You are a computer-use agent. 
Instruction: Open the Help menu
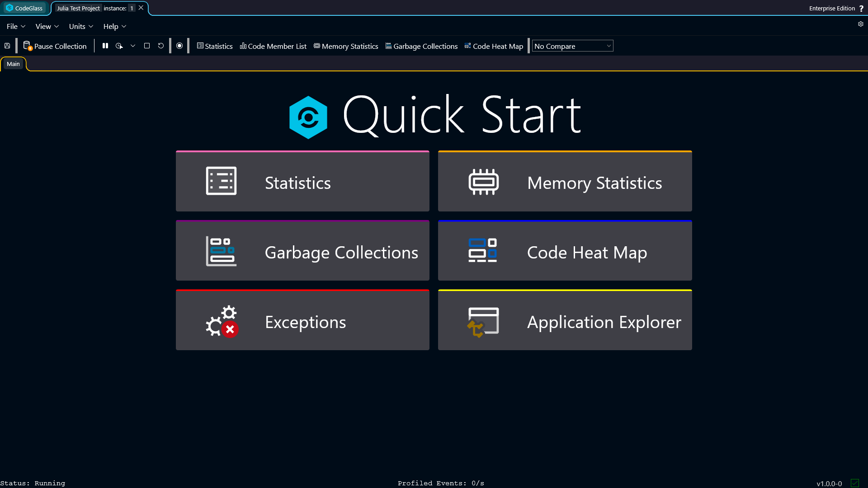pos(114,27)
